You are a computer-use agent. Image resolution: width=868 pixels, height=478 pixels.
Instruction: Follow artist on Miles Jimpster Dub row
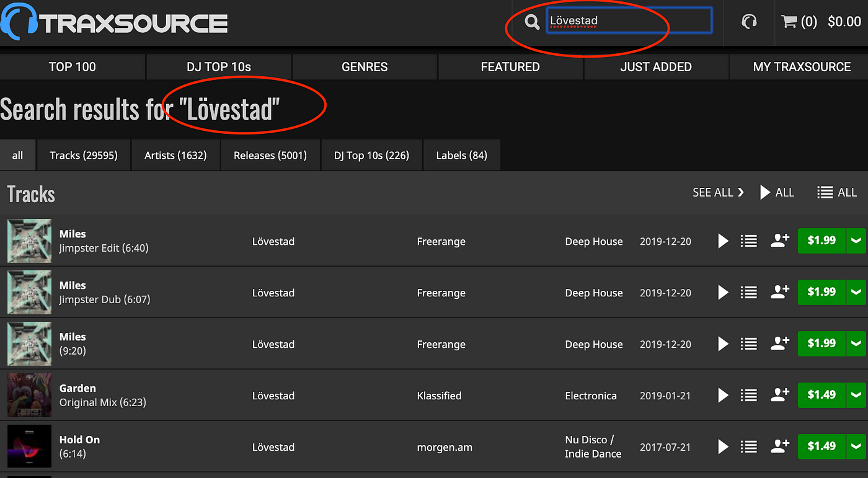coord(780,291)
